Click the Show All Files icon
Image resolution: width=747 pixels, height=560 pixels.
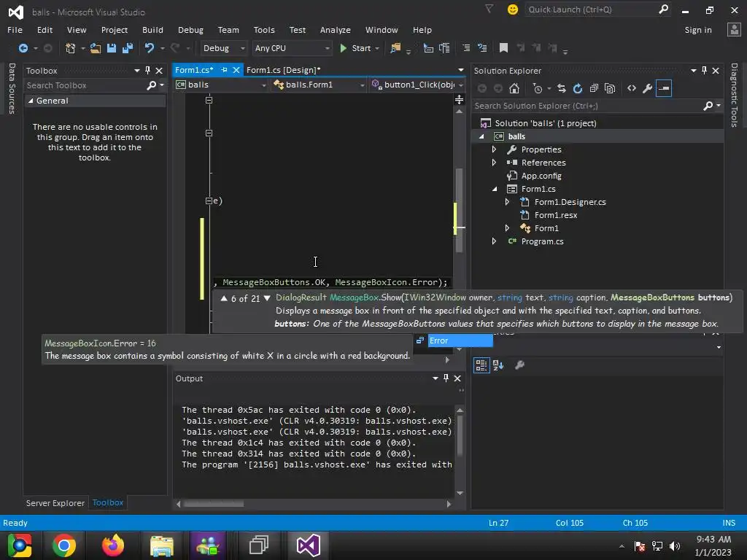pos(610,88)
